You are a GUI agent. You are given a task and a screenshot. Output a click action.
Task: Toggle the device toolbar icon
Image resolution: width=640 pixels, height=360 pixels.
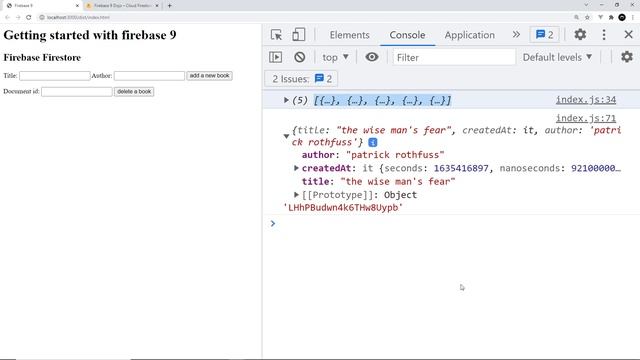click(298, 35)
